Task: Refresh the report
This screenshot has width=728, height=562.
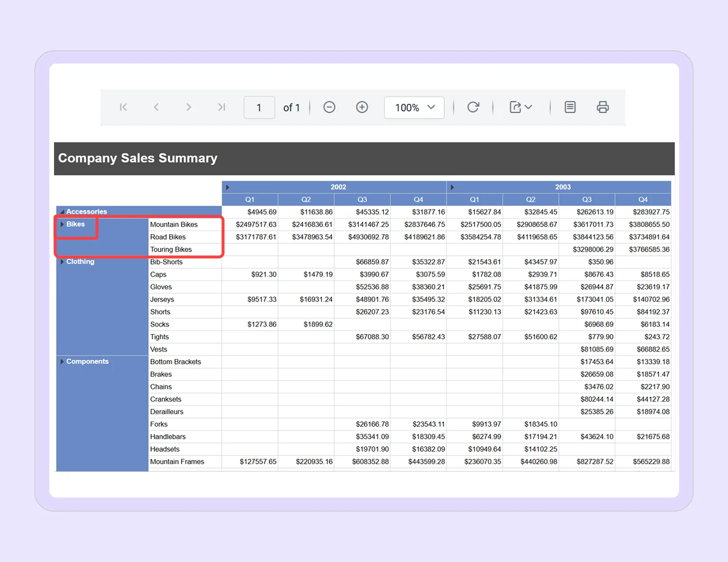Action: point(473,107)
